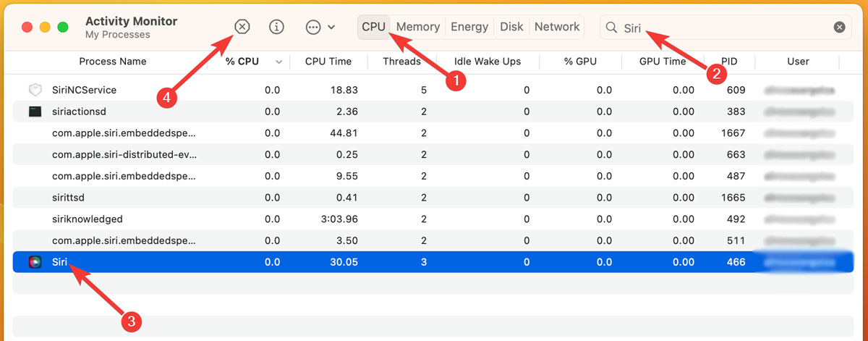Select the SiriNCService process row
Image resolution: width=868 pixels, height=341 pixels.
coord(434,90)
